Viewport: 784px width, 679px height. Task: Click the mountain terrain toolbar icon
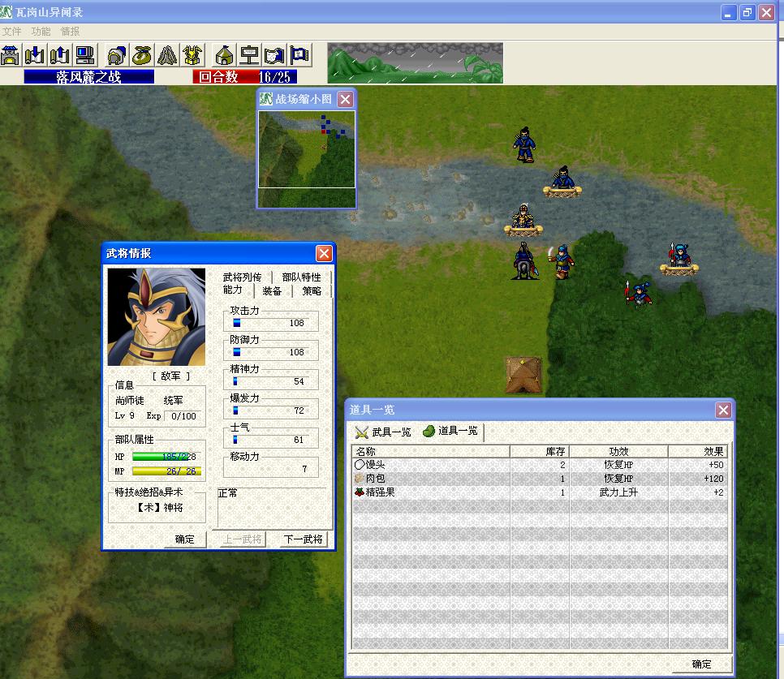click(167, 55)
